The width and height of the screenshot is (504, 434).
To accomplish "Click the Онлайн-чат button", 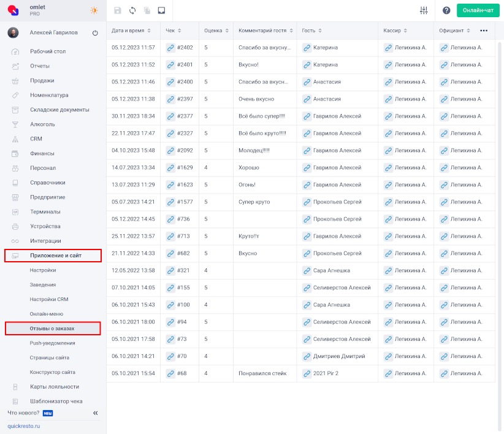I will pyautogui.click(x=478, y=10).
